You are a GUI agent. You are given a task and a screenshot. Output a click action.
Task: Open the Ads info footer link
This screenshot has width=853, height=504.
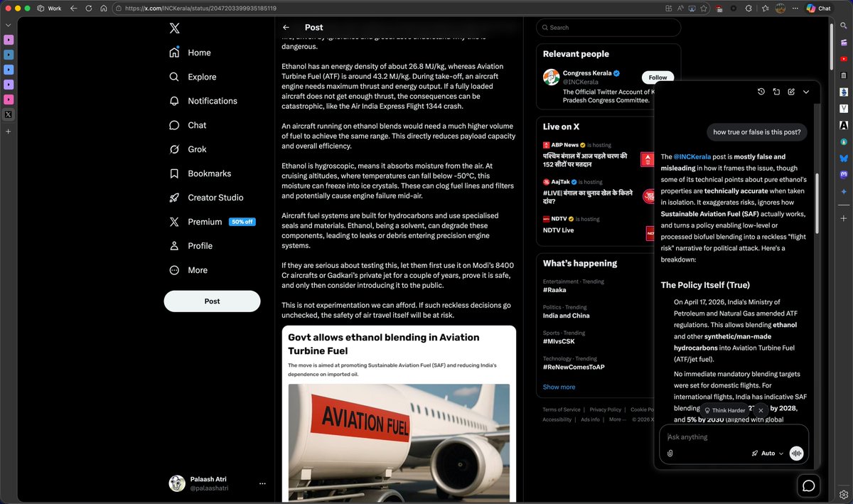click(x=590, y=419)
